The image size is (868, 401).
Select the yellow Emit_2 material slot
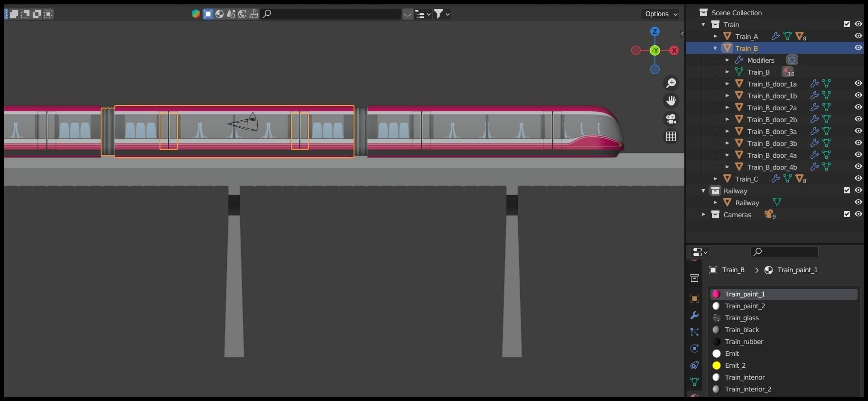pos(784,365)
